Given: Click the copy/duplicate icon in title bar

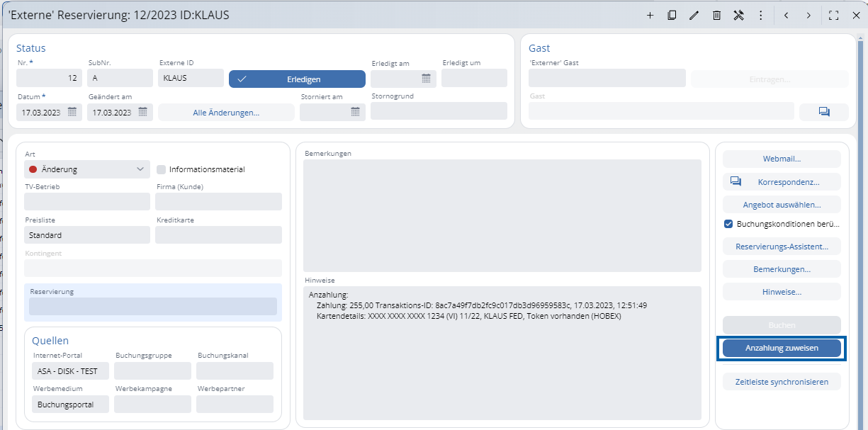Looking at the screenshot, I should point(672,16).
